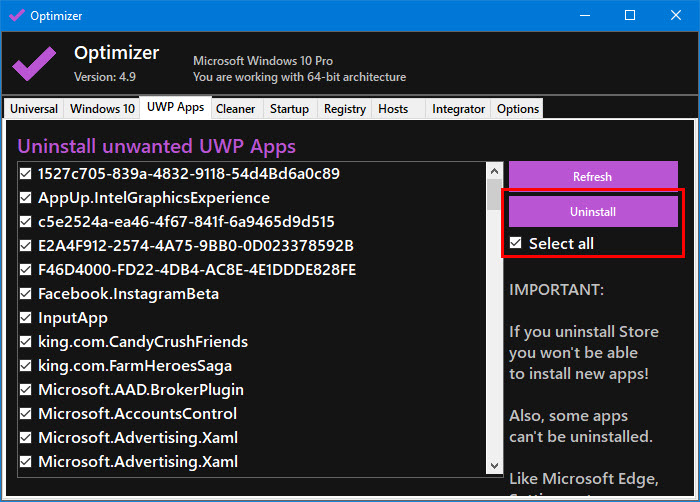Go to the Cleaner tab
Viewport: 700px width, 502px height.
coord(236,109)
